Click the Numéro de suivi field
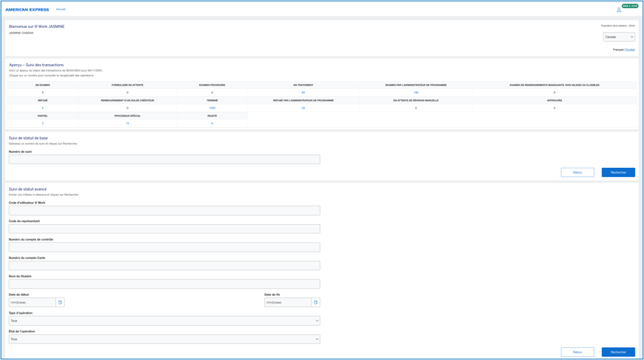Screen dimensions: 644x360 tap(164, 159)
